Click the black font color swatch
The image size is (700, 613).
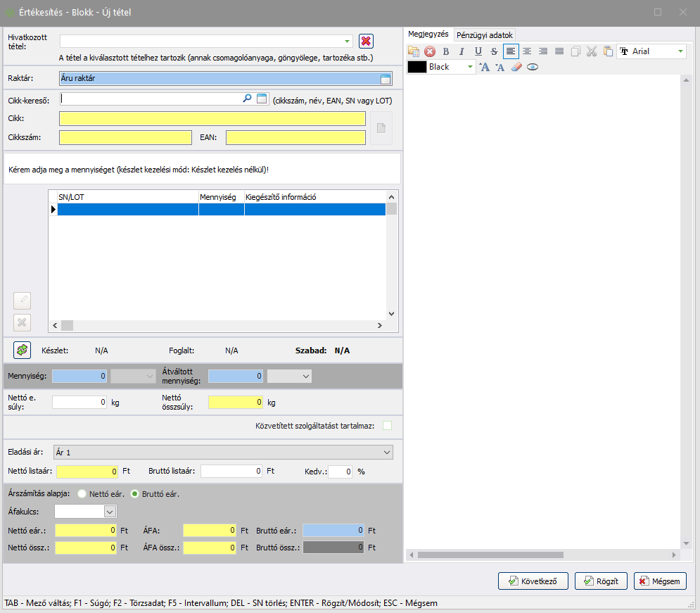point(417,67)
